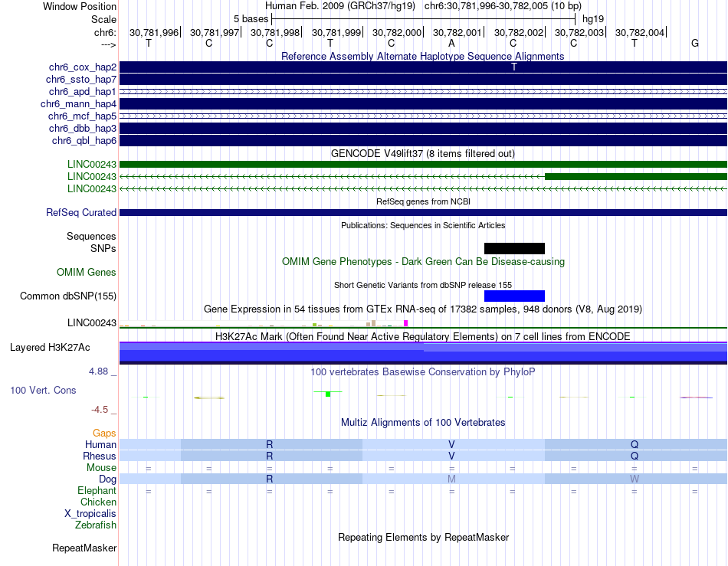Select the Human alignment row label
This screenshot has height=566, width=728.
tap(100, 444)
